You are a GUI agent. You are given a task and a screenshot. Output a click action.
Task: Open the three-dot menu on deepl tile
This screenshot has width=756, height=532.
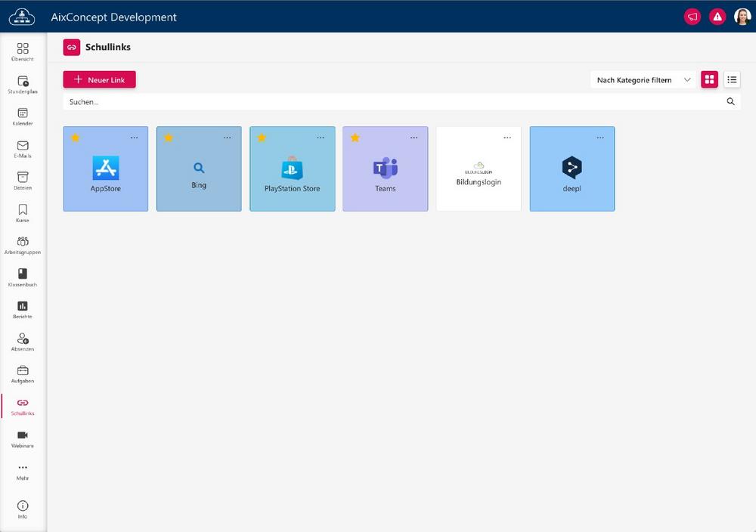tap(600, 138)
